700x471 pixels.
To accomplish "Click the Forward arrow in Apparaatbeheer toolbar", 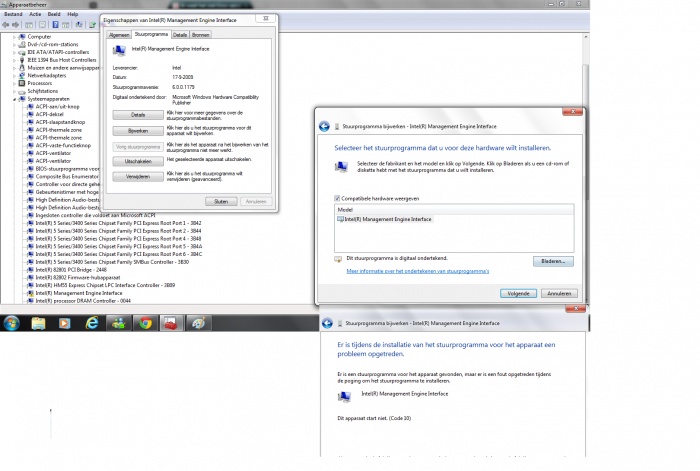I will (x=16, y=25).
